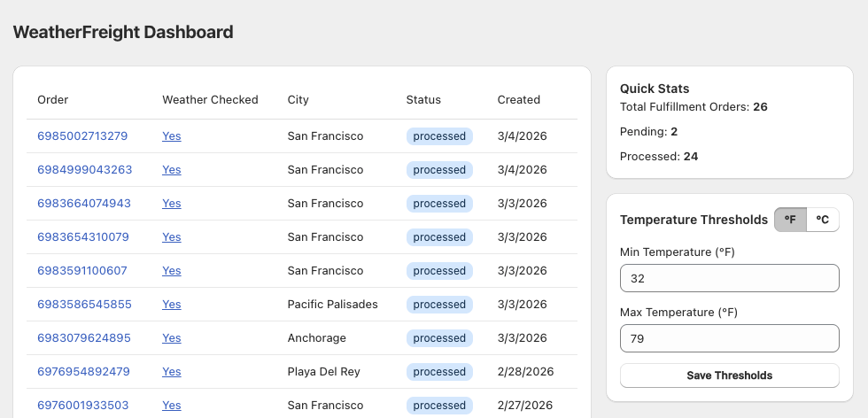Open order 6983591100607
This screenshot has width=868, height=418.
pyautogui.click(x=81, y=271)
